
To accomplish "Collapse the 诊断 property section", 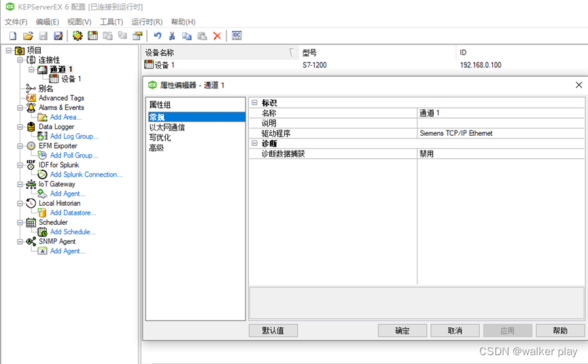I will 255,143.
